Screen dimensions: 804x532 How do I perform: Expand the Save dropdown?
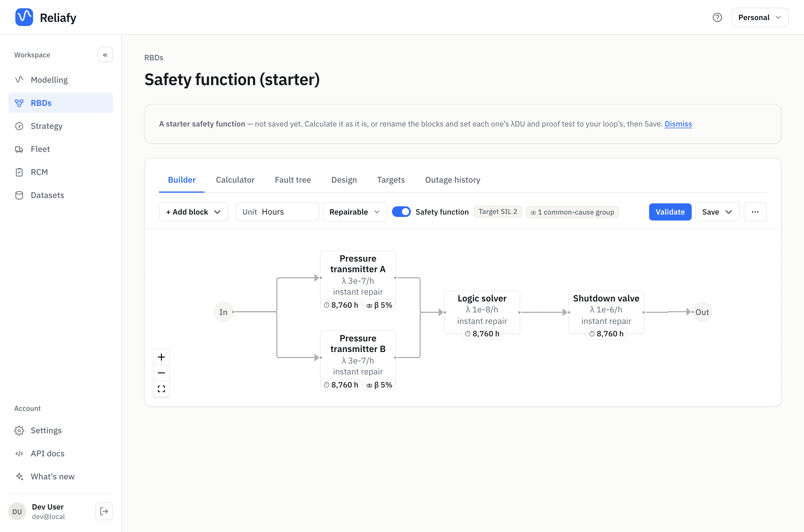pyautogui.click(x=717, y=212)
